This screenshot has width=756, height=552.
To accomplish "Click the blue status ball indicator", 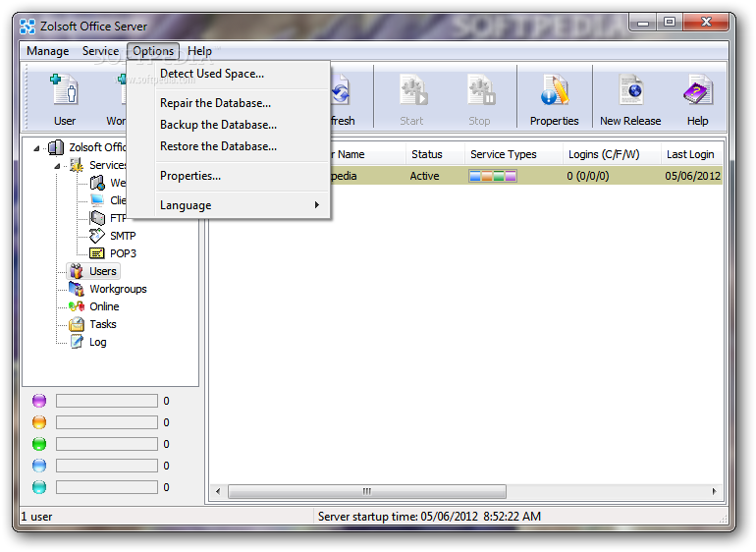I will [39, 466].
